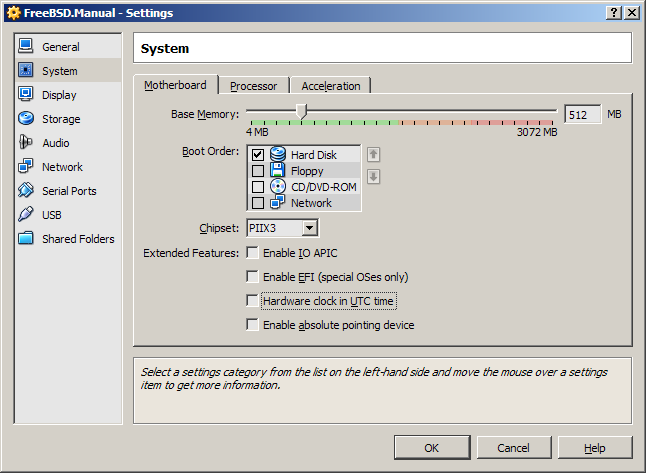Image resolution: width=646 pixels, height=473 pixels.
Task: Switch to the Motherboard tab
Action: (x=176, y=85)
